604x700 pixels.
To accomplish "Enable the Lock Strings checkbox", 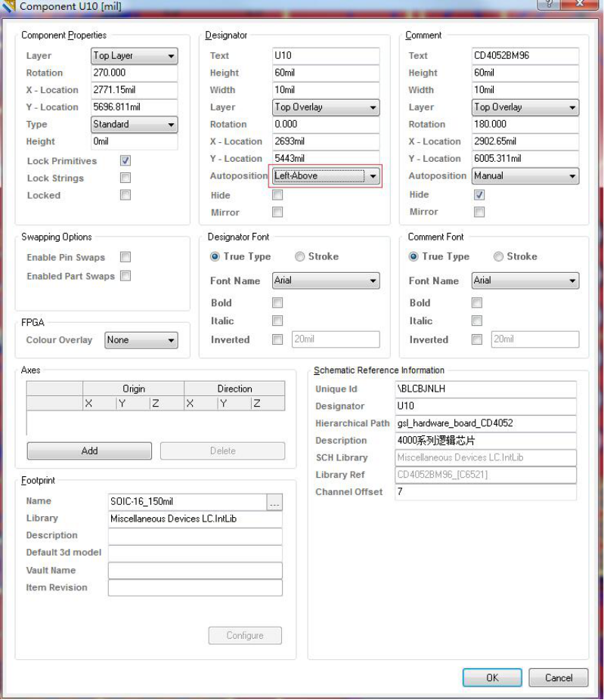I will [x=125, y=178].
